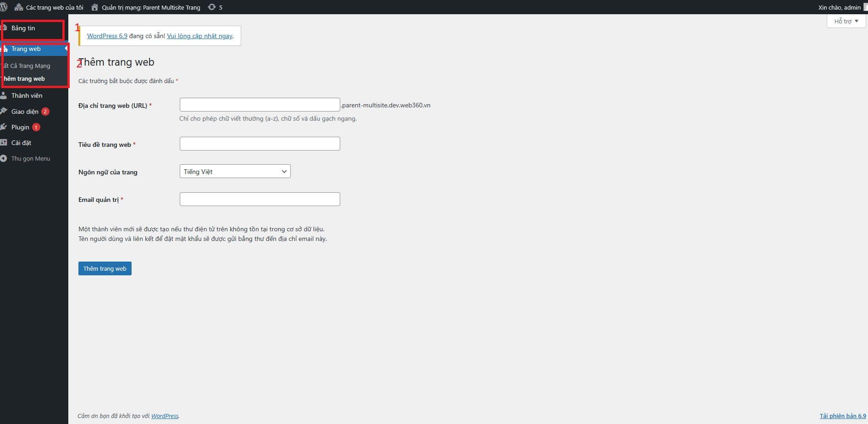Click the admin avatar at top right
This screenshot has width=868, height=424.
pos(864,7)
